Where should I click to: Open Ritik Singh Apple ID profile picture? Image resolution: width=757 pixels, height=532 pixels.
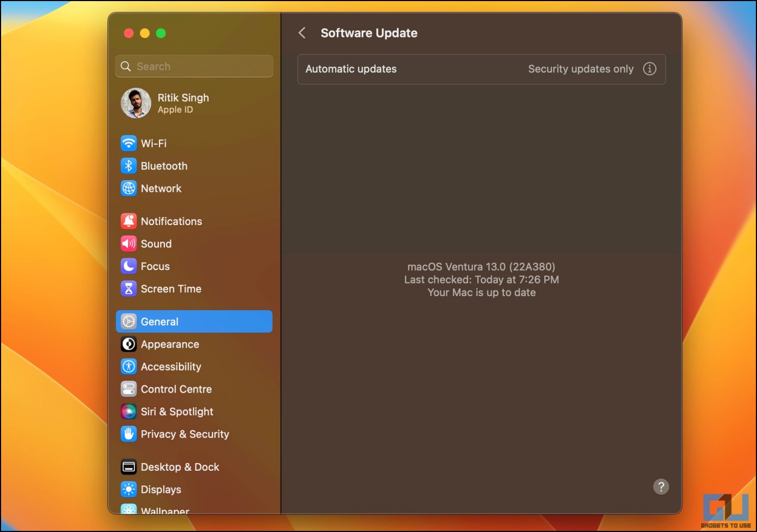pyautogui.click(x=136, y=103)
